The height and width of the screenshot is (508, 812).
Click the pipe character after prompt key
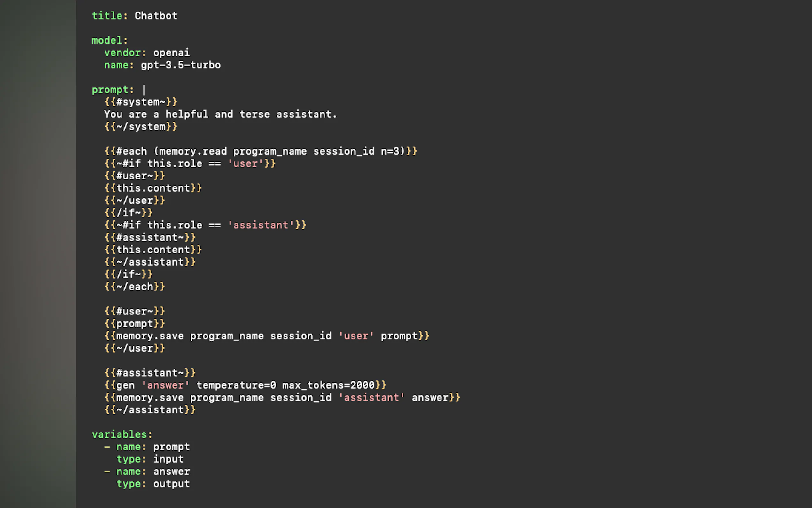144,90
